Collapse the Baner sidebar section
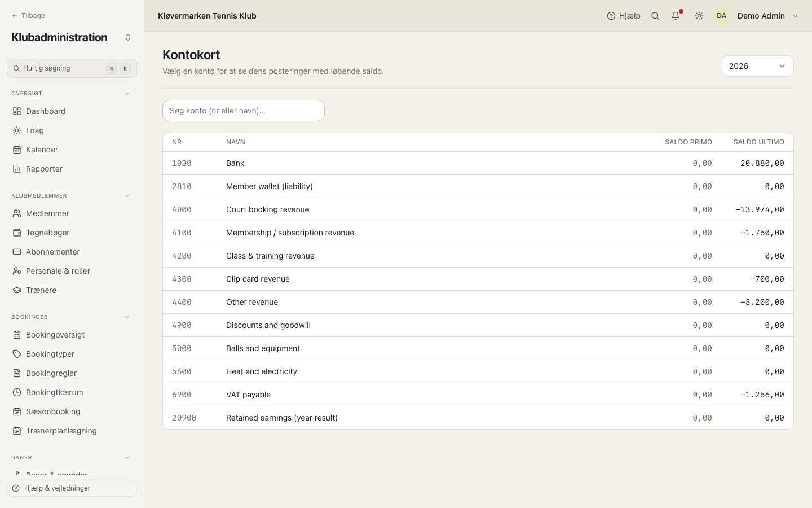Image resolution: width=812 pixels, height=508 pixels. (x=127, y=458)
